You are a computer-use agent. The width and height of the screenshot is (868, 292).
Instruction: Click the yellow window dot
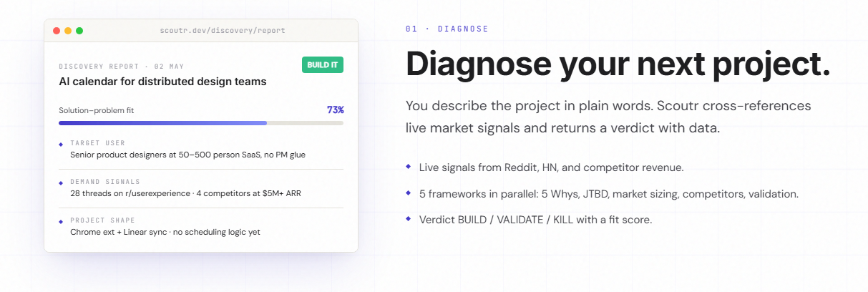point(68,31)
